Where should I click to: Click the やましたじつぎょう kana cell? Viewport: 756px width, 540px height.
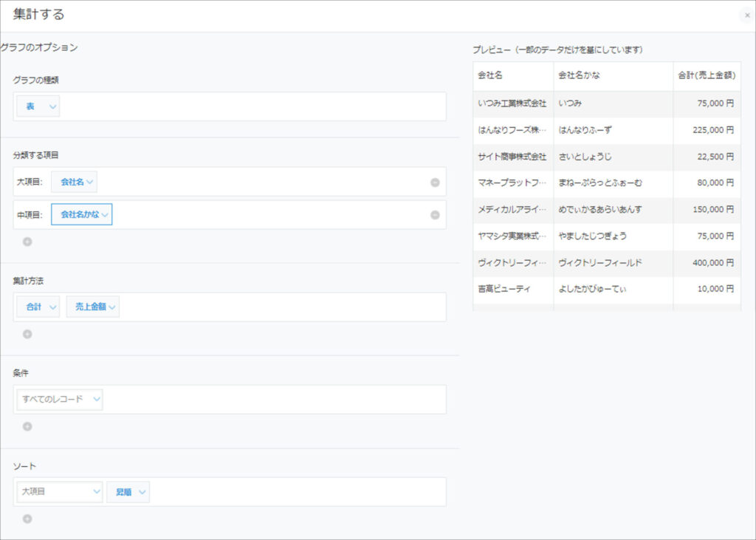[x=614, y=236]
